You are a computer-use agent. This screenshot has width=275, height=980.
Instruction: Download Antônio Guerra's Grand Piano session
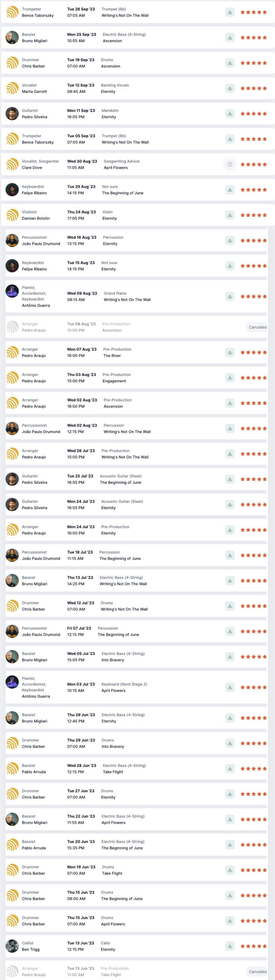[230, 296]
